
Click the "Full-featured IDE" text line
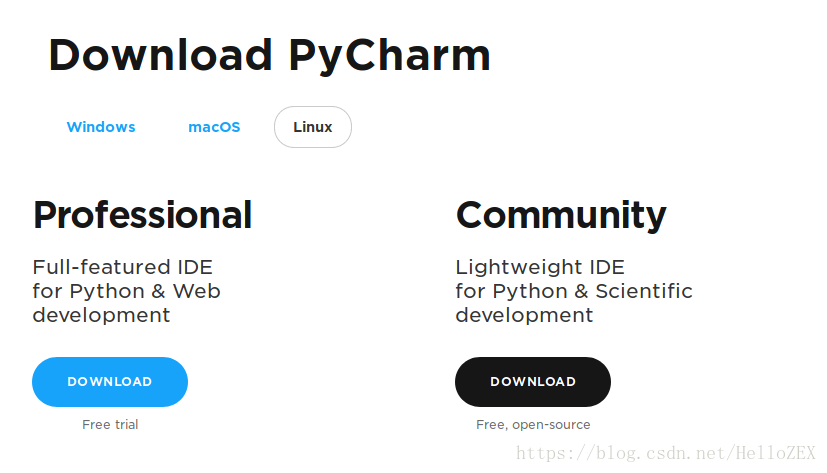pos(122,267)
